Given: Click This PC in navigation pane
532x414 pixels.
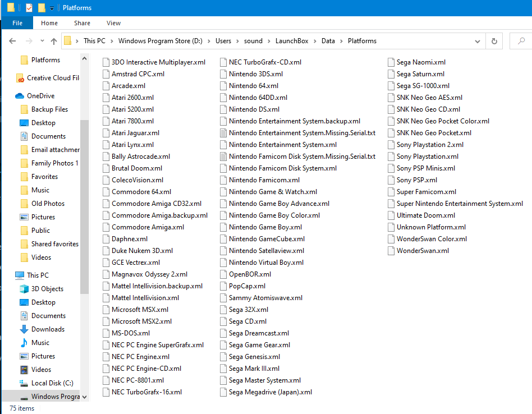Looking at the screenshot, I should (32, 275).
